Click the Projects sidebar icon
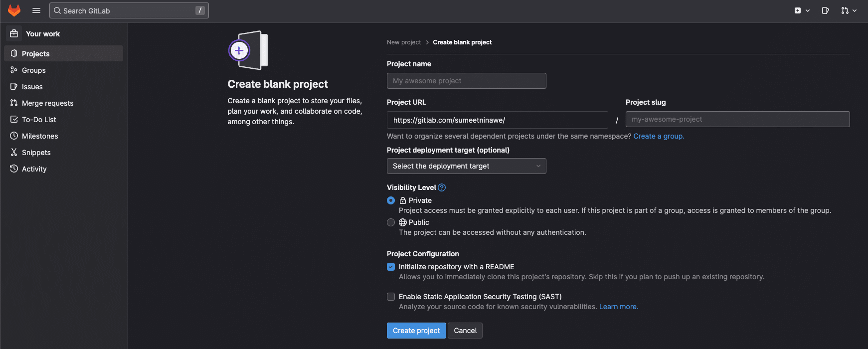 (x=14, y=53)
